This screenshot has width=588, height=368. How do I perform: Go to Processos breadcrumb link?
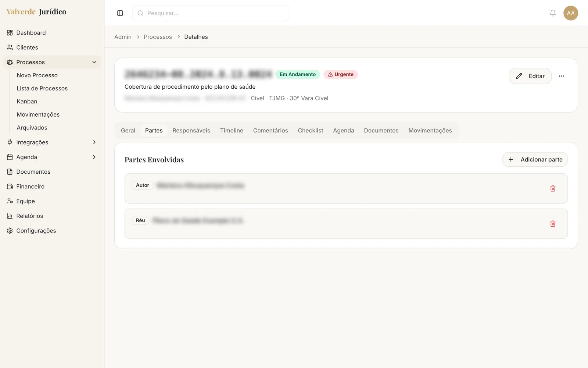[158, 37]
